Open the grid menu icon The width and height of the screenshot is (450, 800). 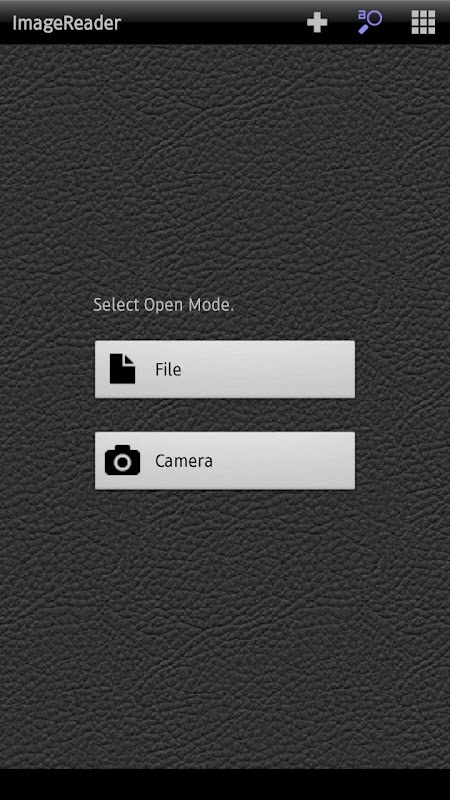click(423, 22)
